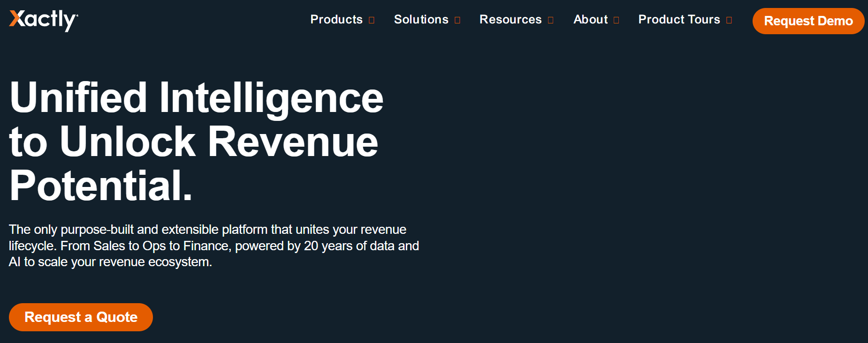This screenshot has width=868, height=343.
Task: Click the arrow icon beside About
Action: tap(617, 20)
